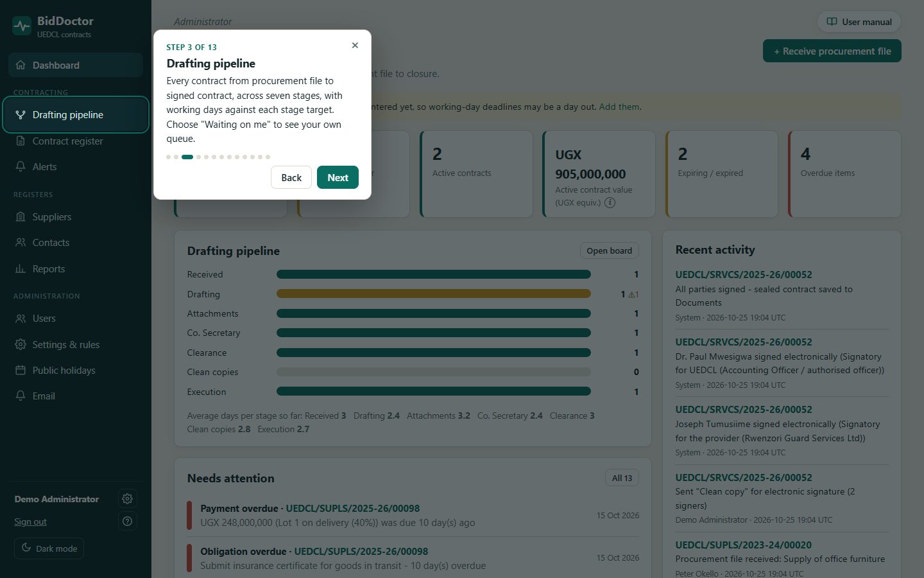Open Public holidays settings

coord(76,370)
